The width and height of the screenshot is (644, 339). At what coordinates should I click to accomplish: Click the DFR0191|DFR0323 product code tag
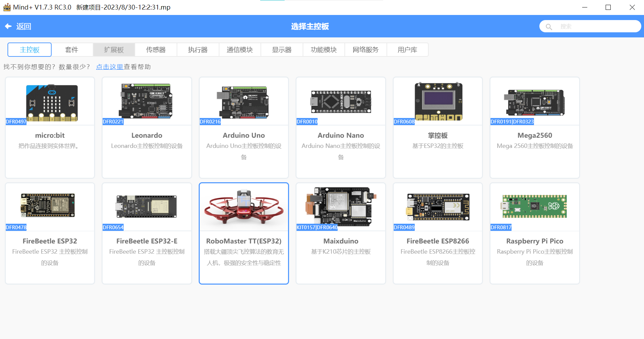click(512, 122)
